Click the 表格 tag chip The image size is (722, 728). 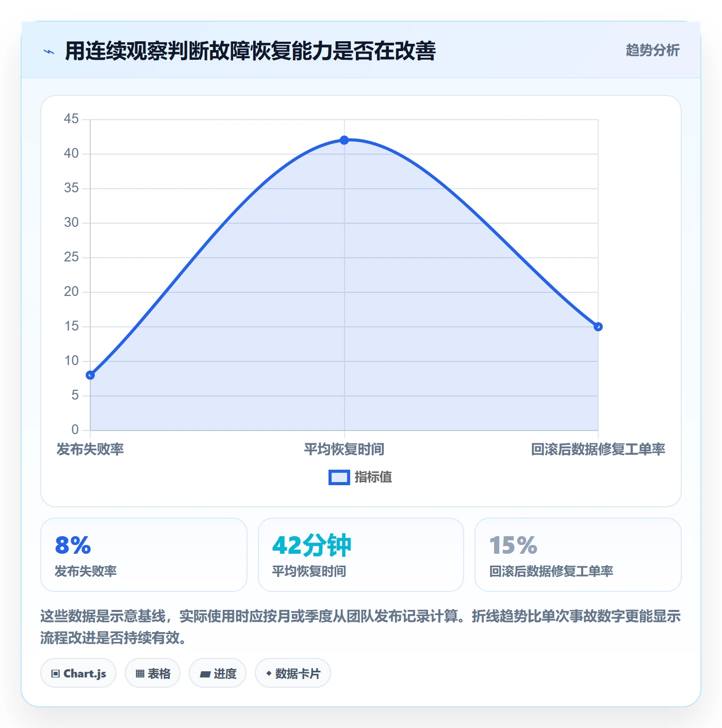[153, 673]
